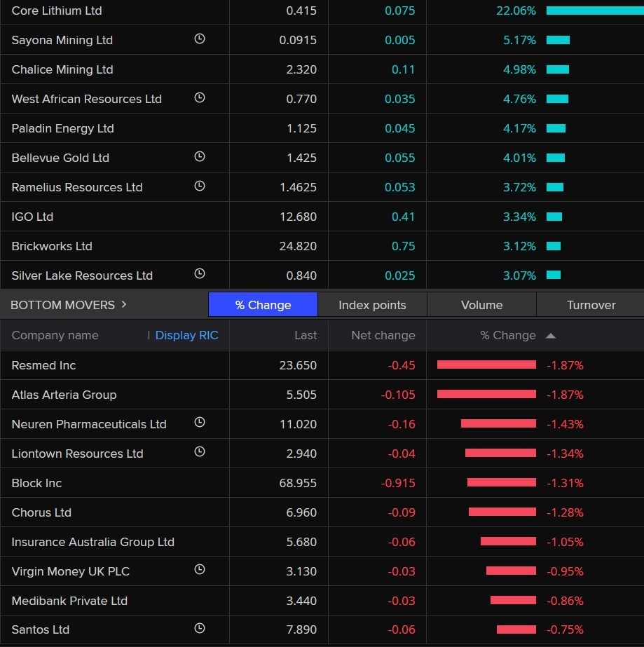Select Chorus Ltd company name
Viewport: 644px width, 647px height.
(x=41, y=512)
